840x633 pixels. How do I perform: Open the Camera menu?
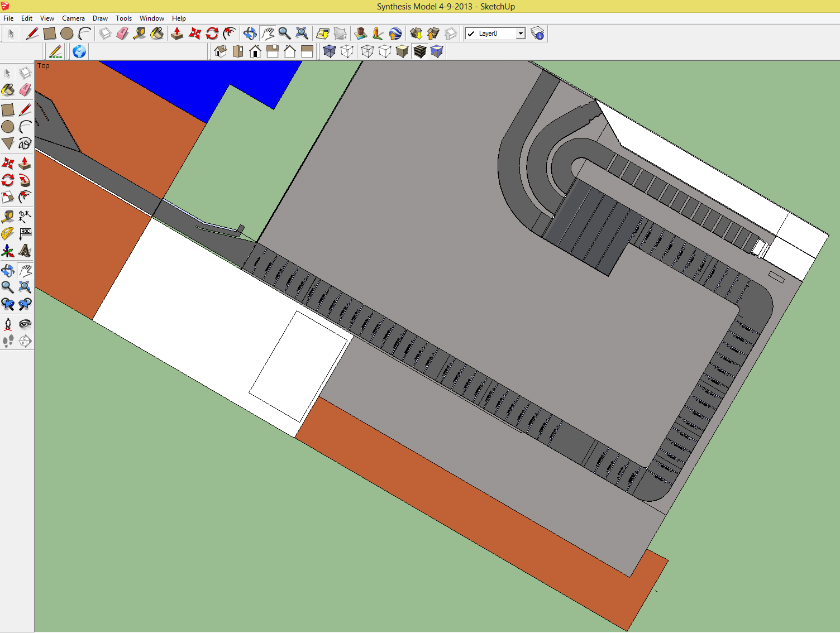coord(73,18)
